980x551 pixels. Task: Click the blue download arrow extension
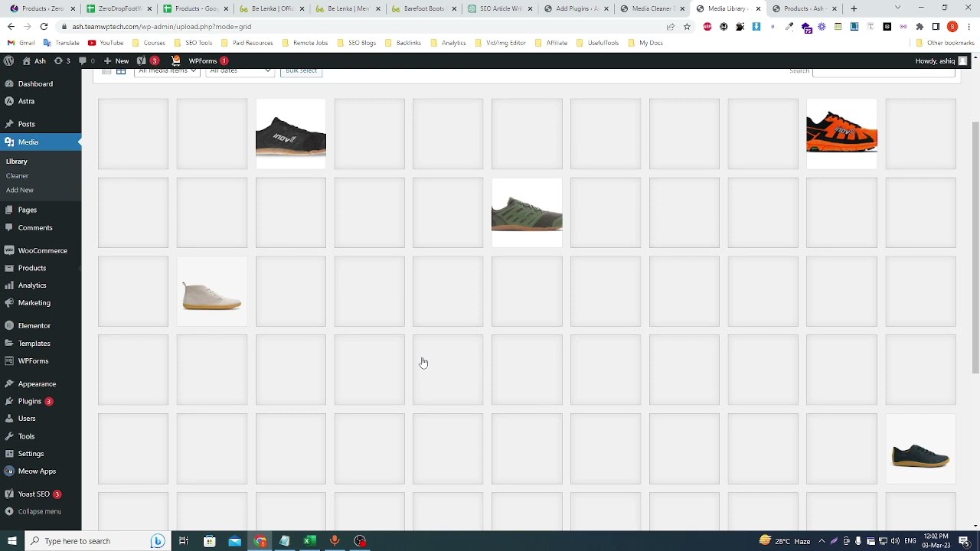coord(756,26)
